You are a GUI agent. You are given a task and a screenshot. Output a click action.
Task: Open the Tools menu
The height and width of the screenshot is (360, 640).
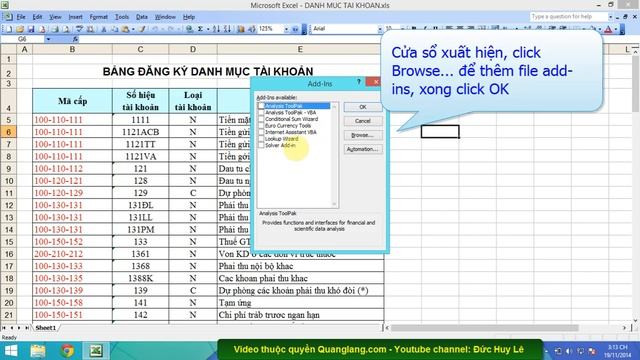[122, 17]
